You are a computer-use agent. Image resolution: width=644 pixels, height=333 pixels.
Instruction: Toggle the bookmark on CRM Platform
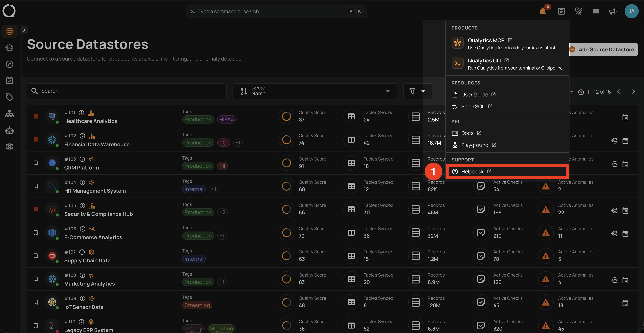[35, 163]
